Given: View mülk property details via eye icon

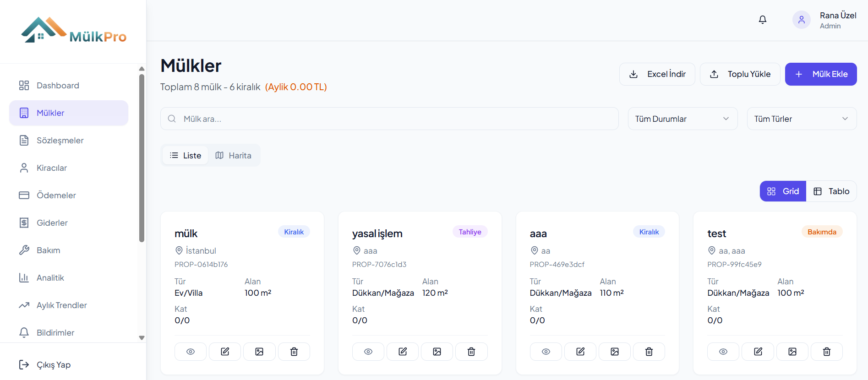Looking at the screenshot, I should pos(191,352).
